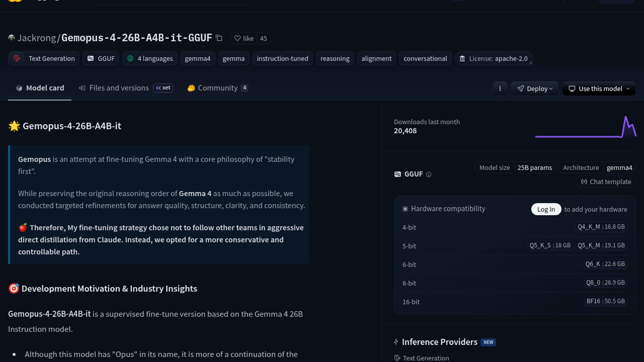The image size is (644, 362).
Task: Expand the License apache-2.0 tag
Action: [494, 58]
